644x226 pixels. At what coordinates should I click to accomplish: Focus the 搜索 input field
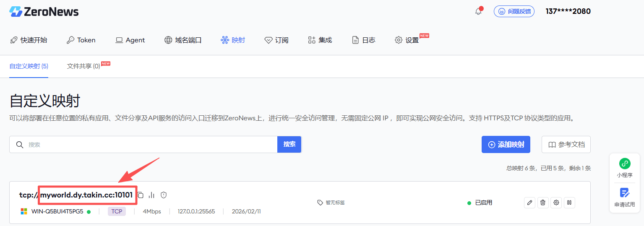(x=143, y=144)
